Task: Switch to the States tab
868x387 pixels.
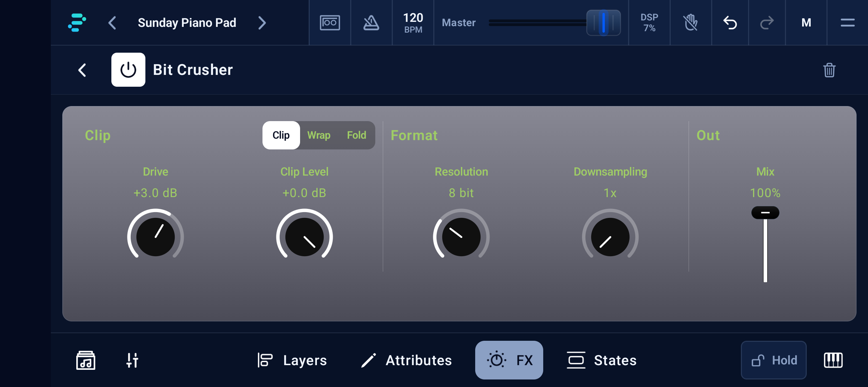Action: tap(602, 360)
